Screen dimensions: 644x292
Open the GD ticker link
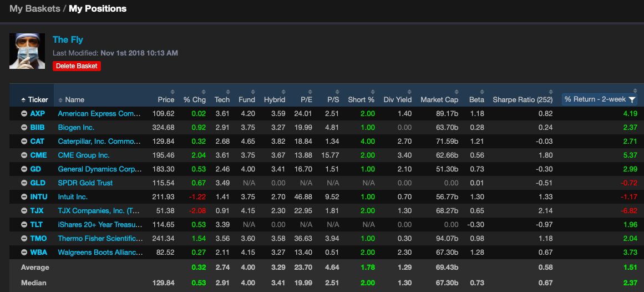36,169
